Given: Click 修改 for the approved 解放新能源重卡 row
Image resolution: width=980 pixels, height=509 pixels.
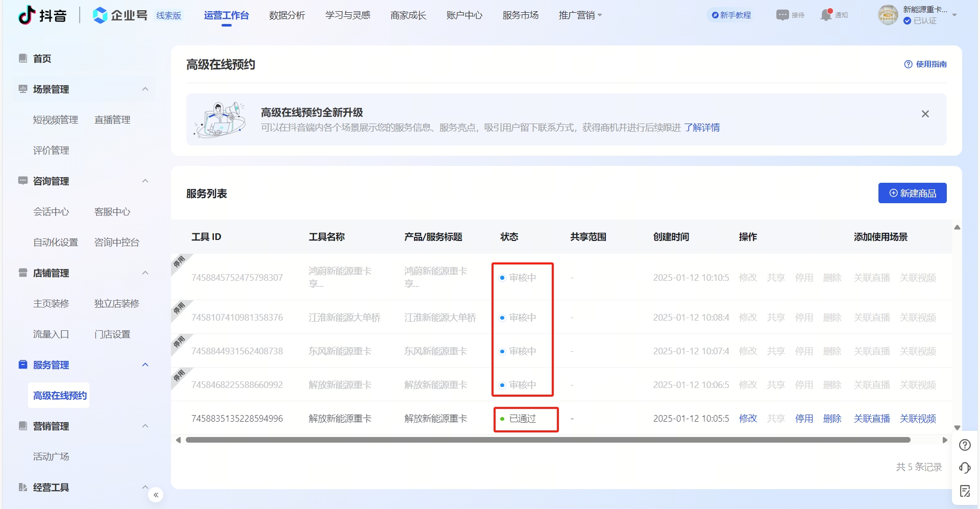Looking at the screenshot, I should click(x=748, y=419).
